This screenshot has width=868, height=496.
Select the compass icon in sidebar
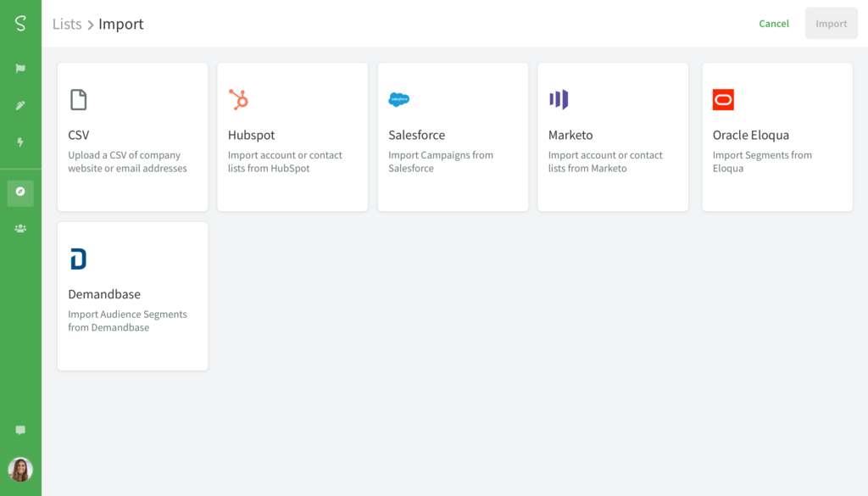pyautogui.click(x=20, y=192)
